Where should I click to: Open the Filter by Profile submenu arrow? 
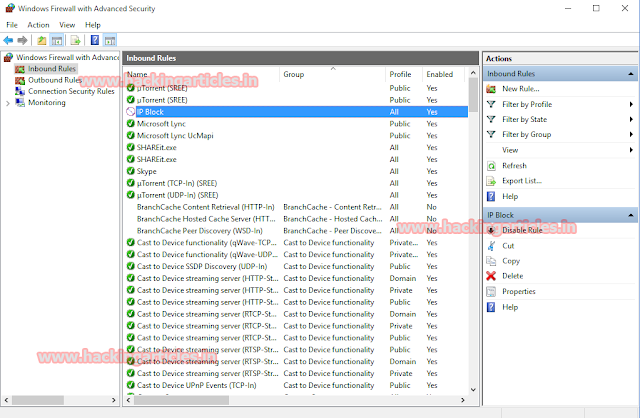[631, 104]
